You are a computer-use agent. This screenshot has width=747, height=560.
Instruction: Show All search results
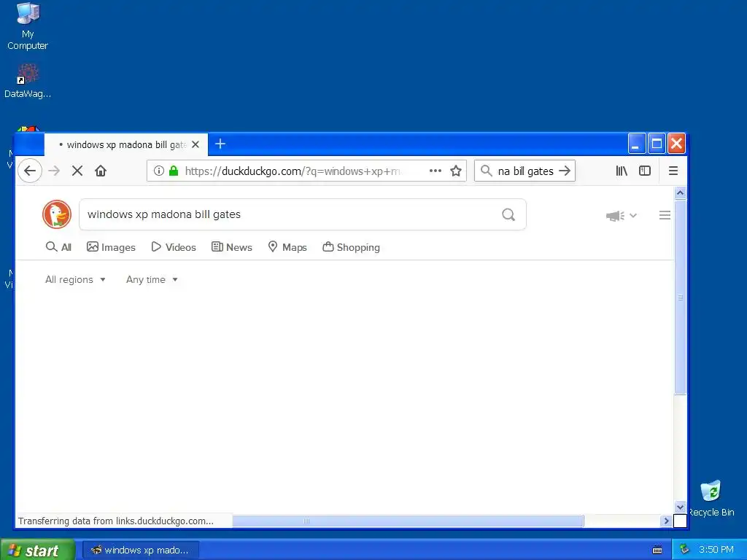tap(58, 247)
